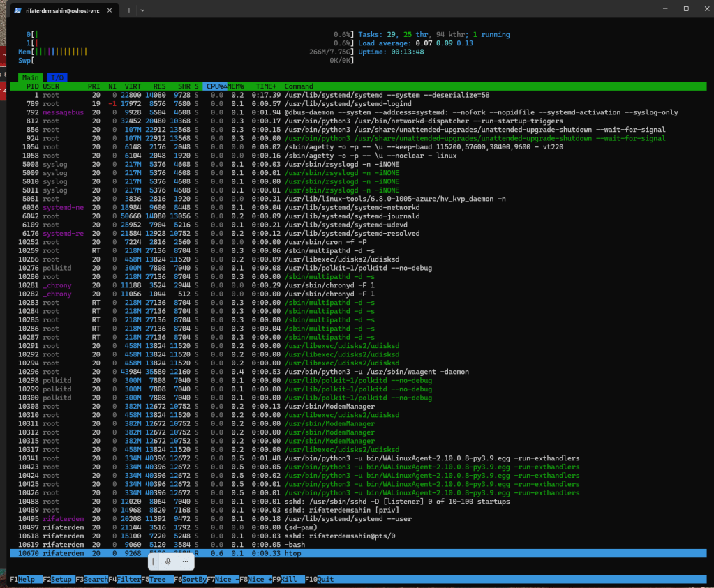Select PID 10276 polkitd process row
Image resolution: width=714 pixels, height=588 pixels.
(x=358, y=268)
